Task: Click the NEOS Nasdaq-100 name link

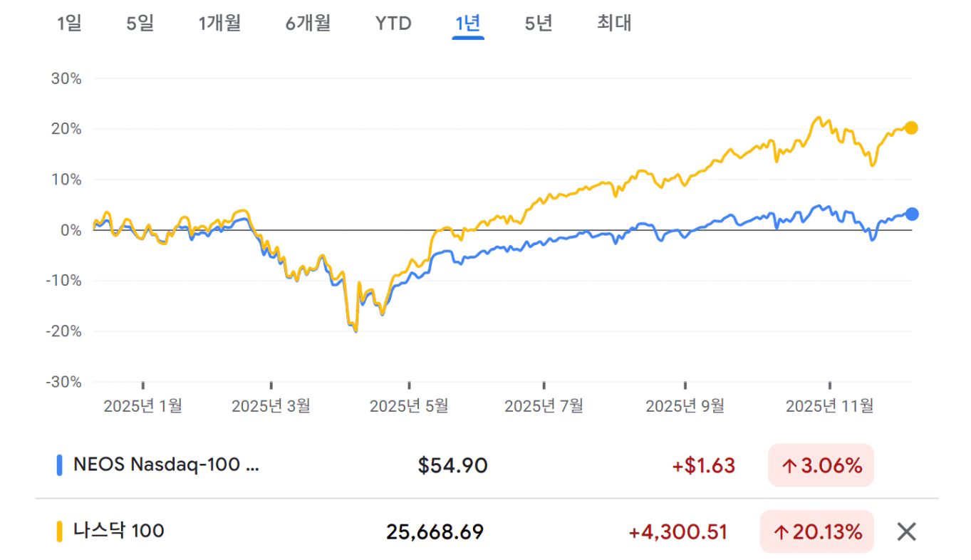Action: (x=167, y=465)
